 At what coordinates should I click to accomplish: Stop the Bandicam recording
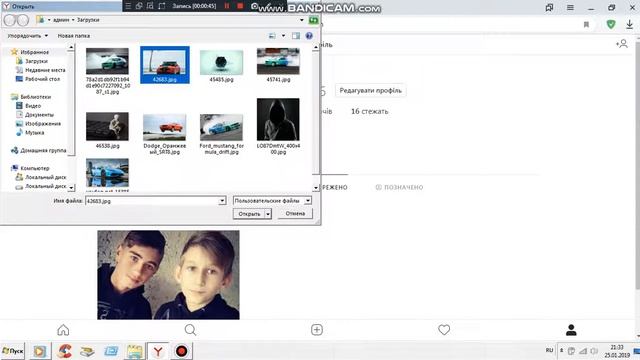click(x=240, y=6)
